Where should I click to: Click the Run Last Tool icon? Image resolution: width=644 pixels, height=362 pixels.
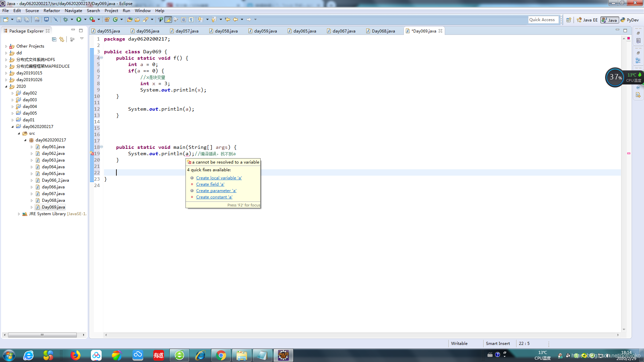pos(92,20)
